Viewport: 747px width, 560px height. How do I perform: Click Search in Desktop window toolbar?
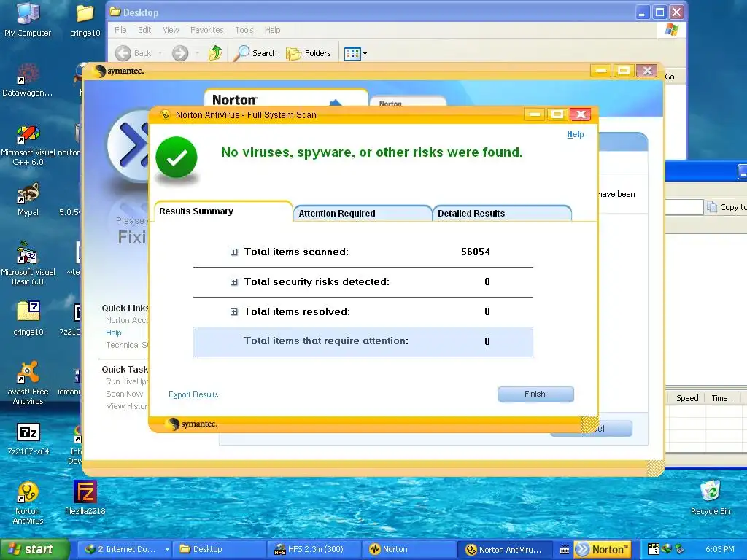click(x=255, y=53)
